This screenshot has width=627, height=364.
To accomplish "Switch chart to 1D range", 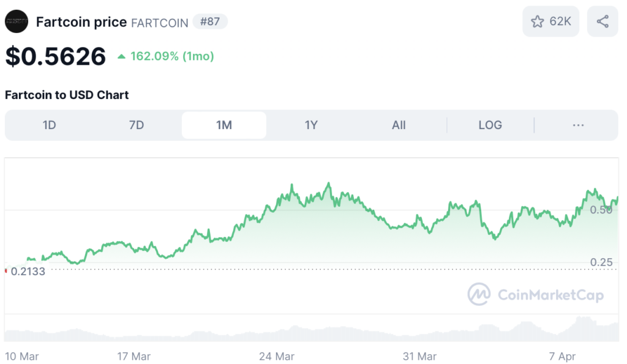I will click(49, 125).
